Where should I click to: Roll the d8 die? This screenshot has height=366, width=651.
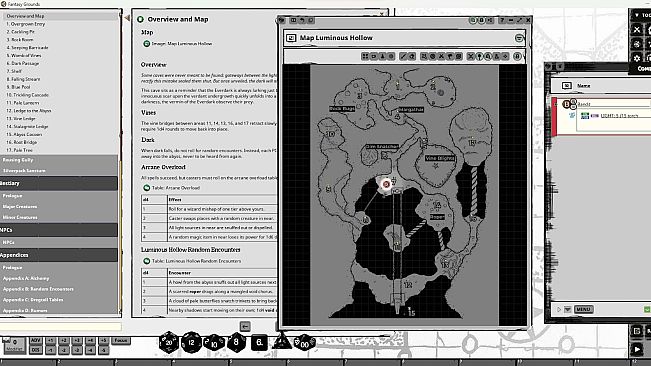[x=236, y=342]
